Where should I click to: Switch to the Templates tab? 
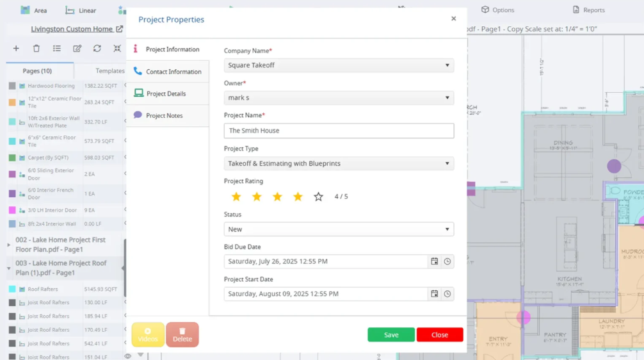(x=109, y=70)
